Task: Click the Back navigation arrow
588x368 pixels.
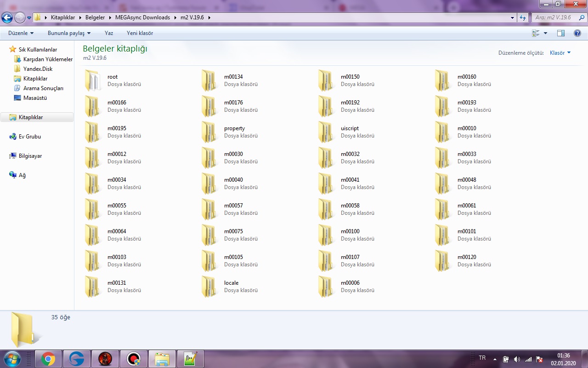Action: click(x=7, y=17)
